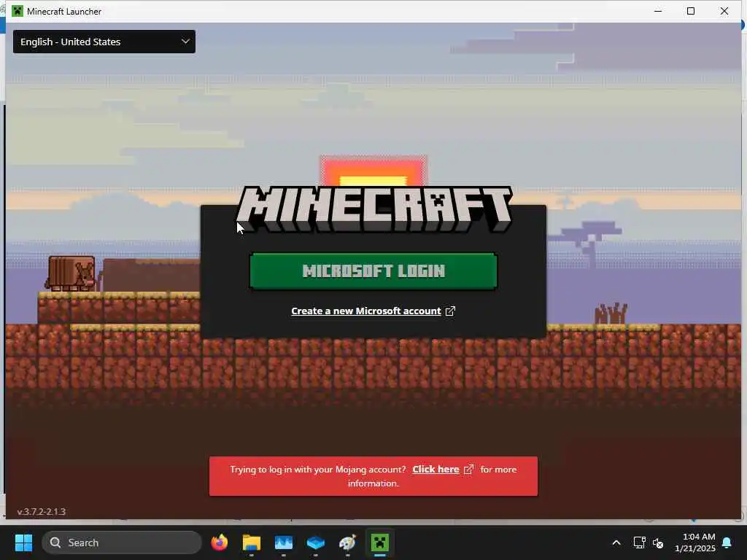The height and width of the screenshot is (560, 747).
Task: Open the network status tray icon
Action: [x=639, y=542]
